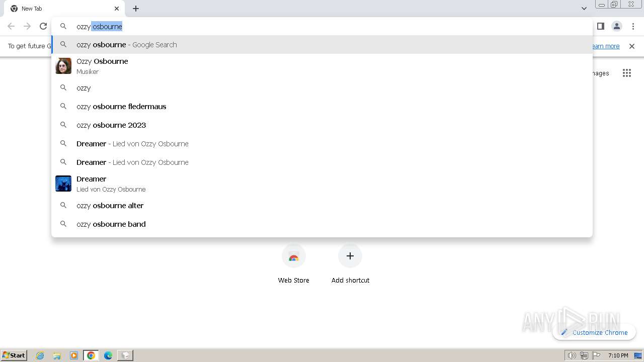Select the Dreamer album cover suggestion
Screen dimensions: 644x362
tap(322, 184)
